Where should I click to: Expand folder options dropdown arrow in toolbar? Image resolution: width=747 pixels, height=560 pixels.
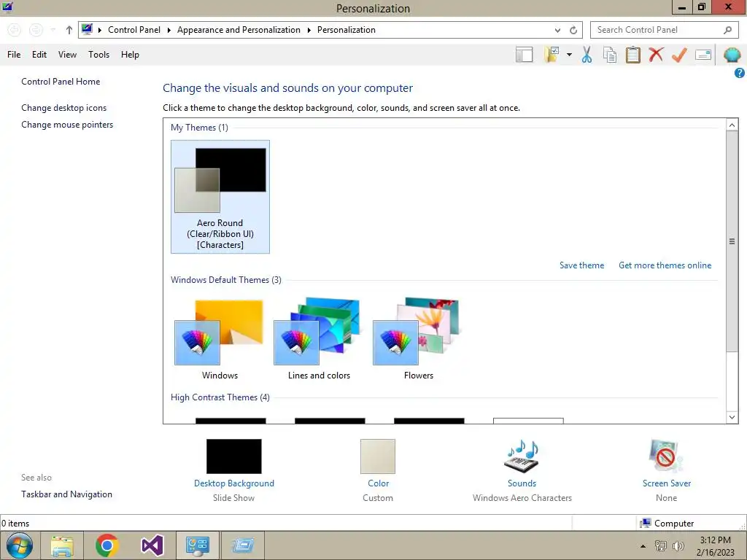click(569, 55)
